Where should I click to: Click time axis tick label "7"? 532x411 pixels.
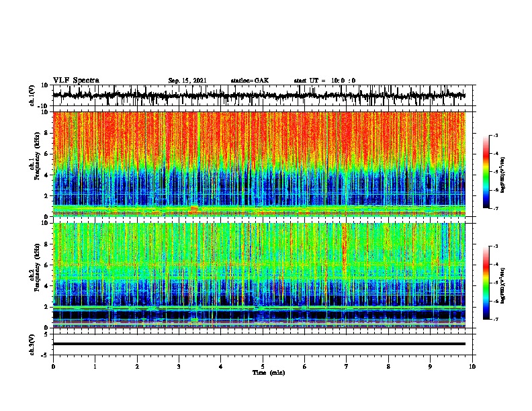coord(347,366)
